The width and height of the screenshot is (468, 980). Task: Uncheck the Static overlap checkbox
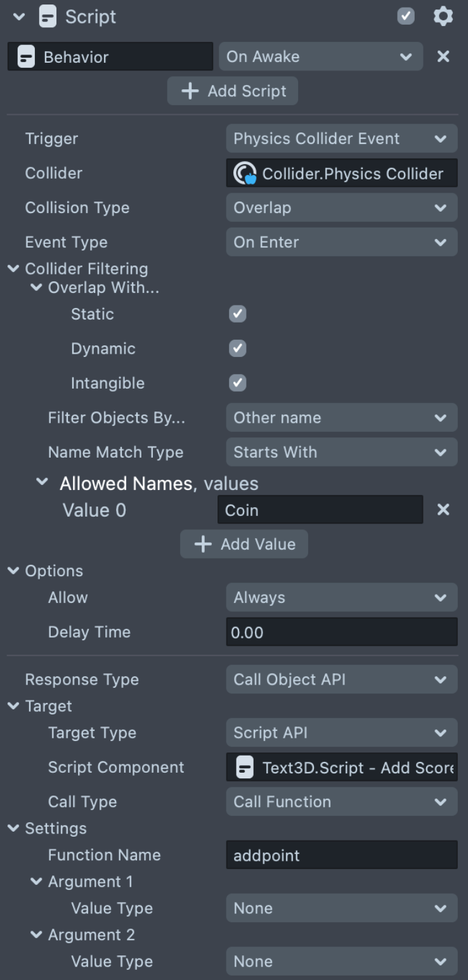click(237, 314)
